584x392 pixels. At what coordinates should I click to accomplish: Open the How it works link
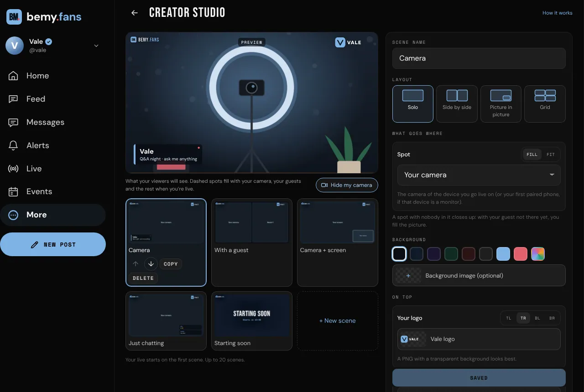[x=557, y=13]
